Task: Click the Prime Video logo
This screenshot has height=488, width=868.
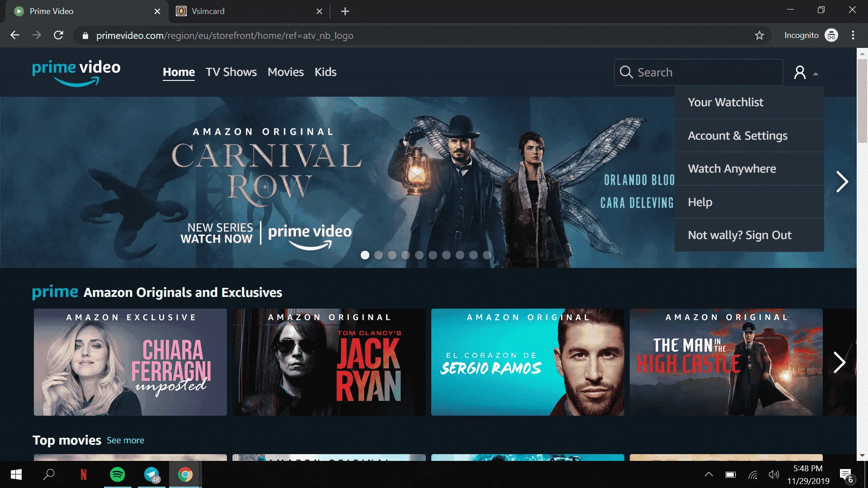Action: (x=76, y=72)
